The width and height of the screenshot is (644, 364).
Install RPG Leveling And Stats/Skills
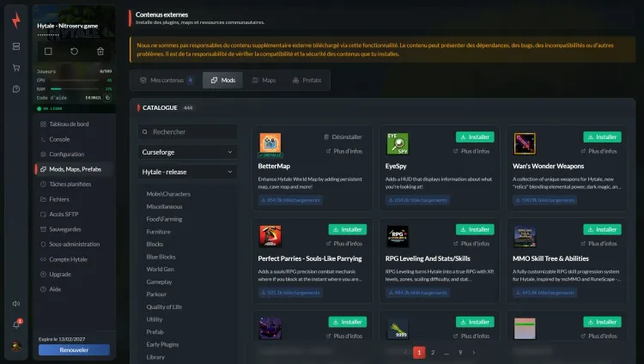pos(475,229)
